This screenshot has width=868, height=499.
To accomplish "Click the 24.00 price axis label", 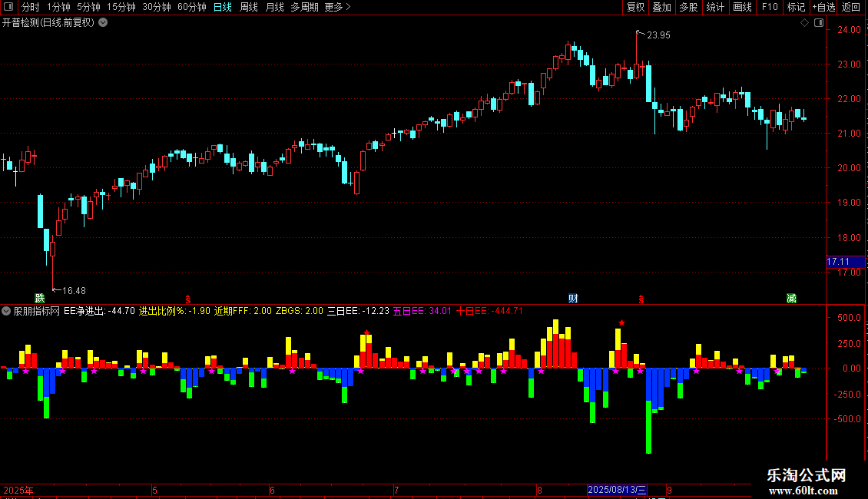I will coord(849,30).
